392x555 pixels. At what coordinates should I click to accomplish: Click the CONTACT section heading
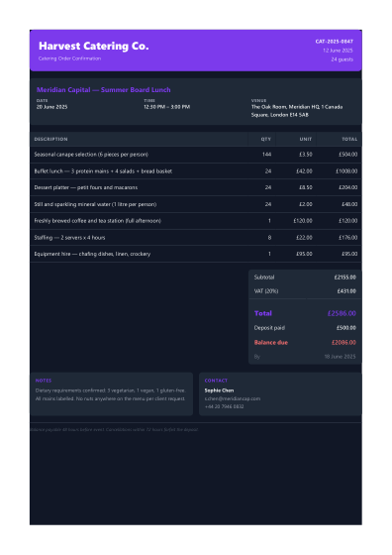point(216,381)
